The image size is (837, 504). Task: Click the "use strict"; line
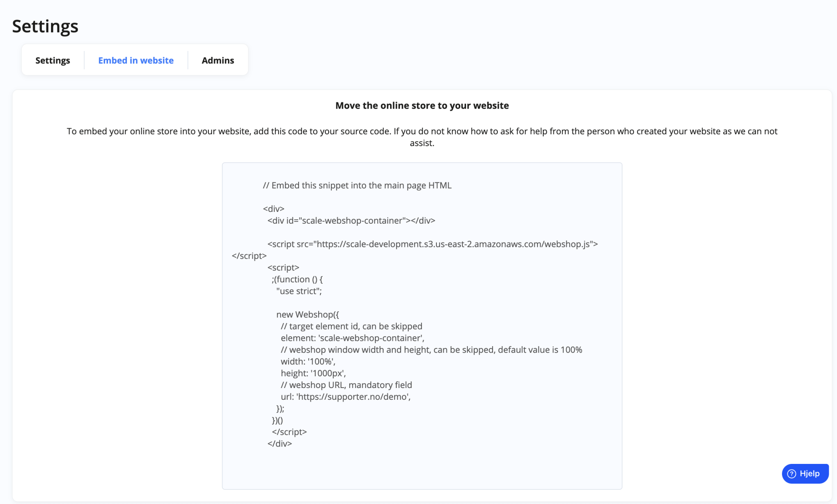coord(299,291)
